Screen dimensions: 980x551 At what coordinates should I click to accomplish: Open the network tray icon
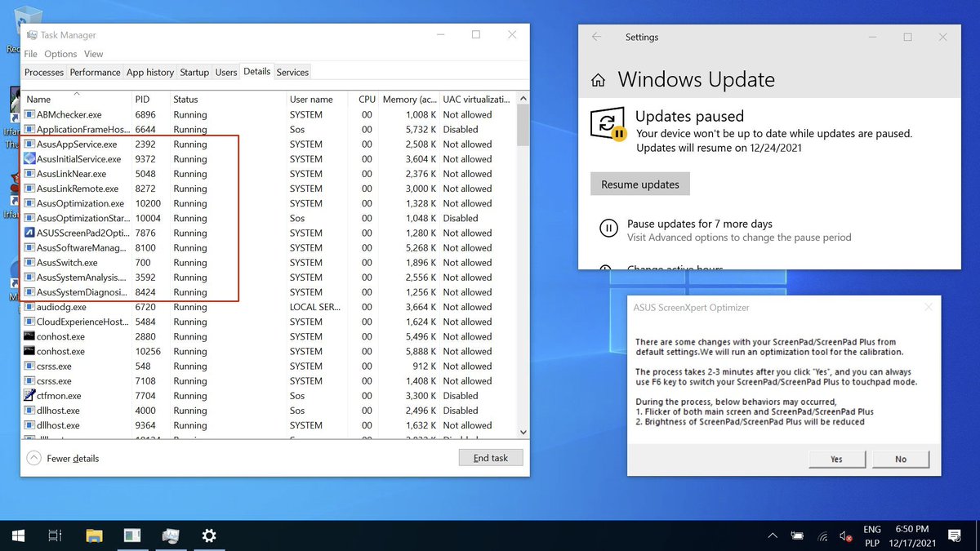pos(822,536)
